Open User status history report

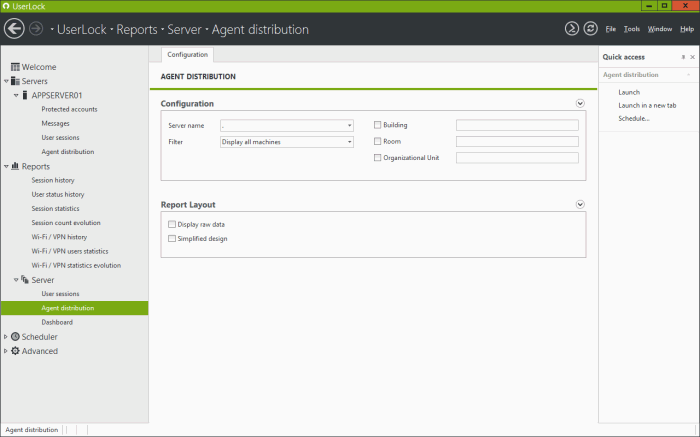[58, 195]
